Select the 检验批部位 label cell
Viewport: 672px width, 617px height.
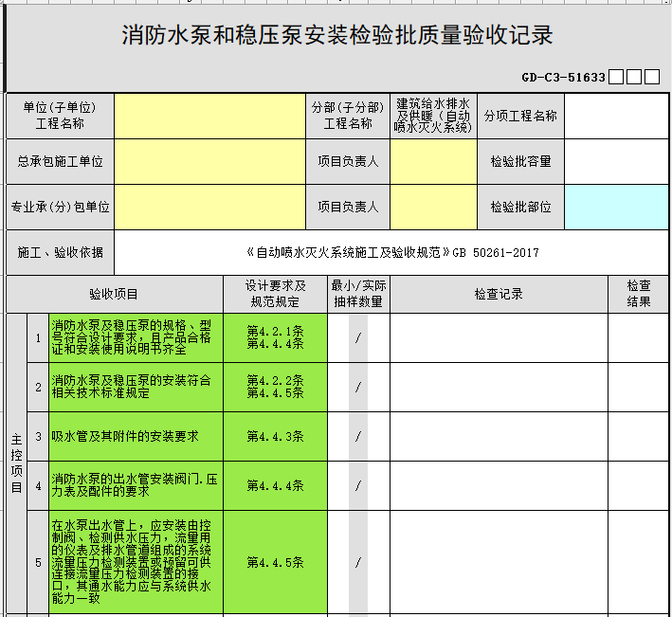[520, 207]
